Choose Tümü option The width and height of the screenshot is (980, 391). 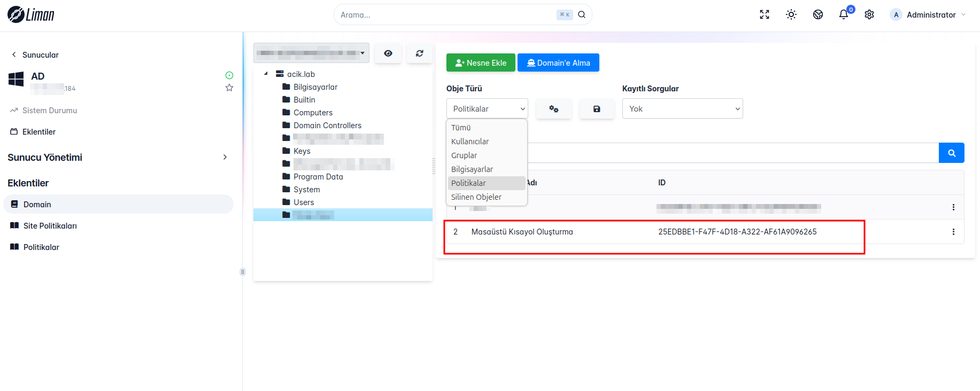point(487,128)
